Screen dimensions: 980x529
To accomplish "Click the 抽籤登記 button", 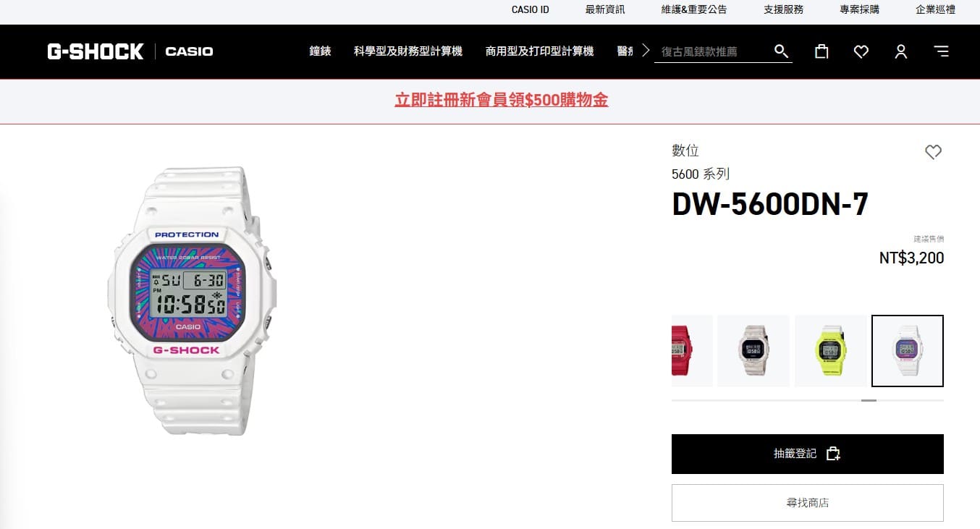I will point(808,454).
